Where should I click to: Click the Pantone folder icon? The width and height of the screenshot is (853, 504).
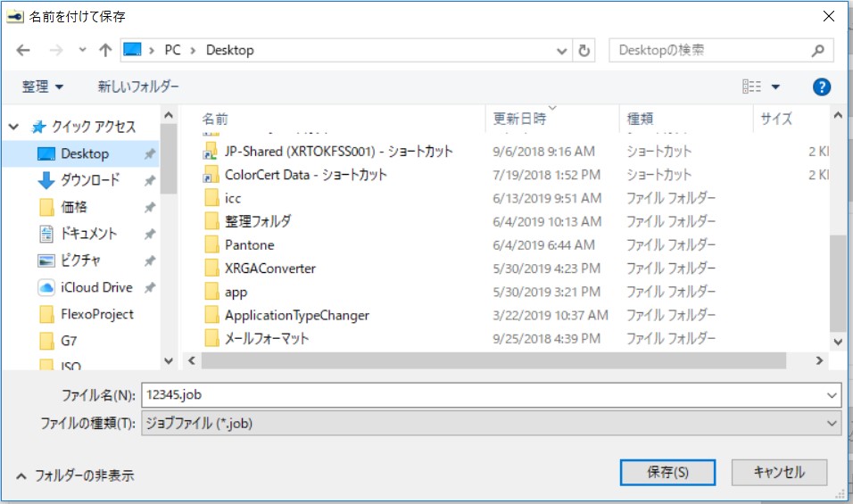click(x=211, y=244)
